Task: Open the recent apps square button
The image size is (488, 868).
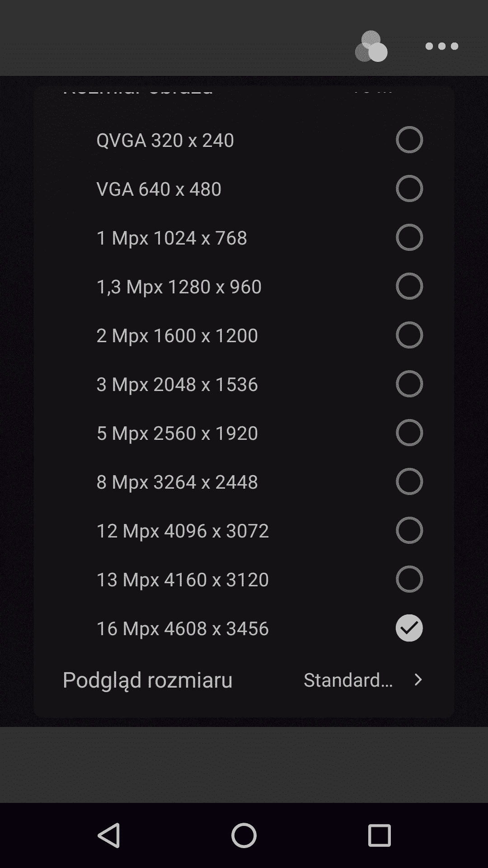Action: (379, 835)
